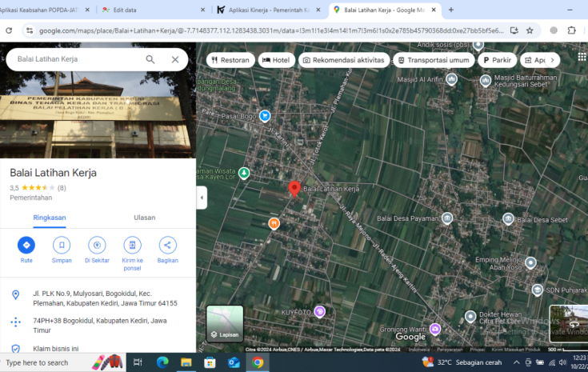Click the Street View thumbnail
The width and height of the screenshot is (588, 372).
click(569, 323)
